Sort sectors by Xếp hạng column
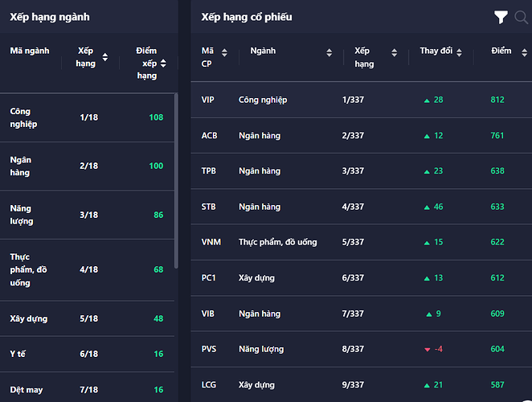 pyautogui.click(x=104, y=57)
